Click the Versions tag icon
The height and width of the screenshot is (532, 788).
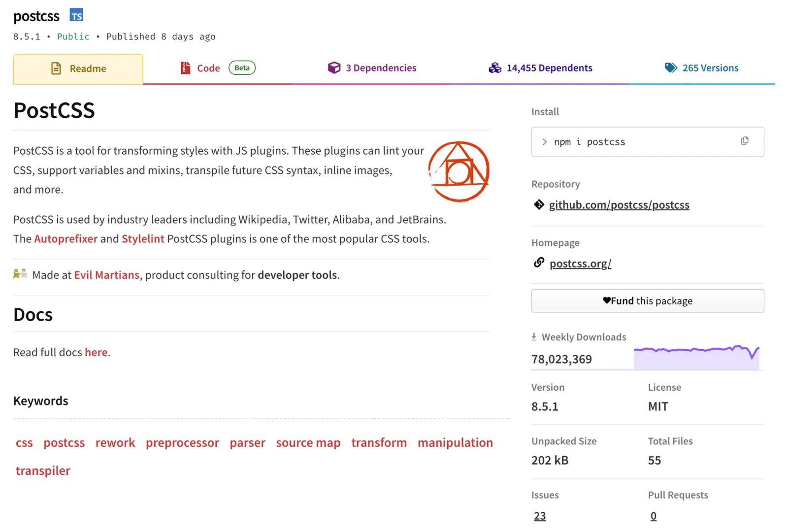click(671, 68)
